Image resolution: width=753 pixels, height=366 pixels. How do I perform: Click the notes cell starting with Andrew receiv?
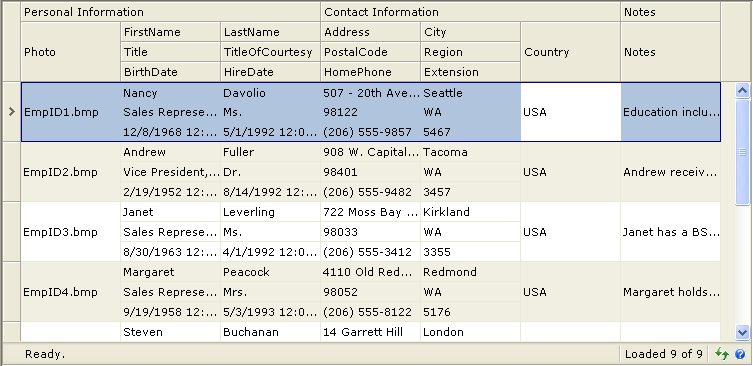pos(670,172)
